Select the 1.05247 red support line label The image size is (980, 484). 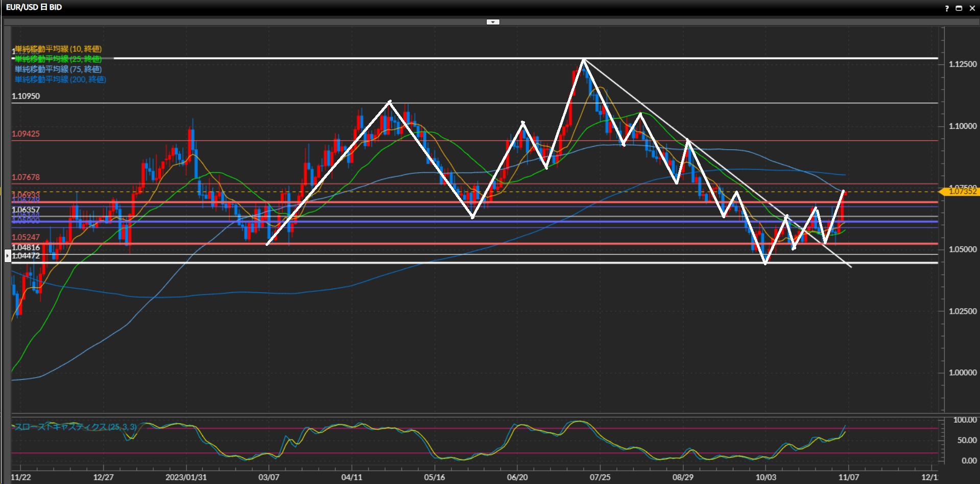coord(26,237)
